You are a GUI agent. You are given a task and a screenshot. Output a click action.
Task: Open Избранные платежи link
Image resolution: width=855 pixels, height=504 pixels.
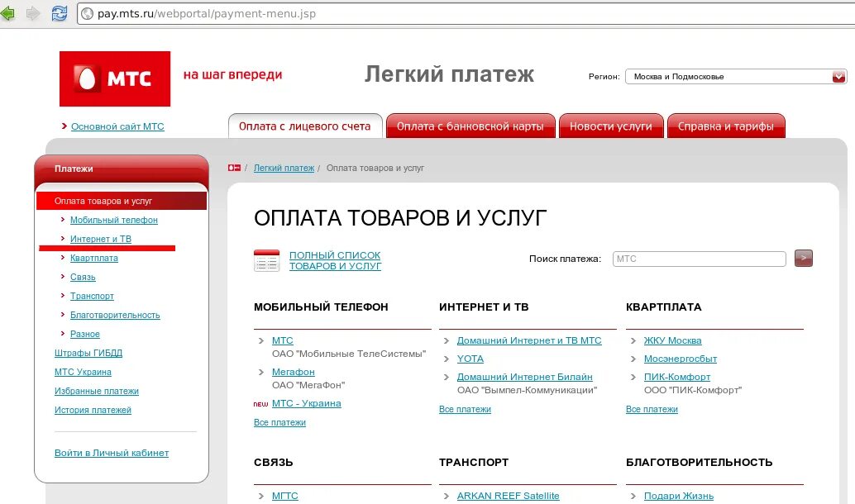click(x=97, y=391)
